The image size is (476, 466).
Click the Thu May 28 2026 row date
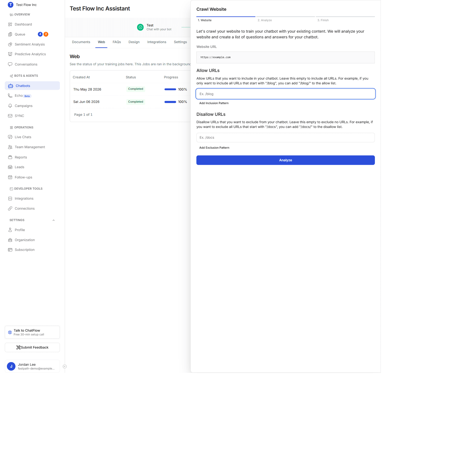coord(87,89)
